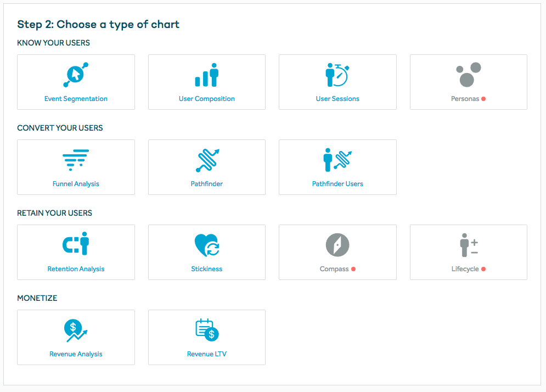Screen dimensions: 546x392
Task: Click the Stickiness label text
Action: pos(206,268)
